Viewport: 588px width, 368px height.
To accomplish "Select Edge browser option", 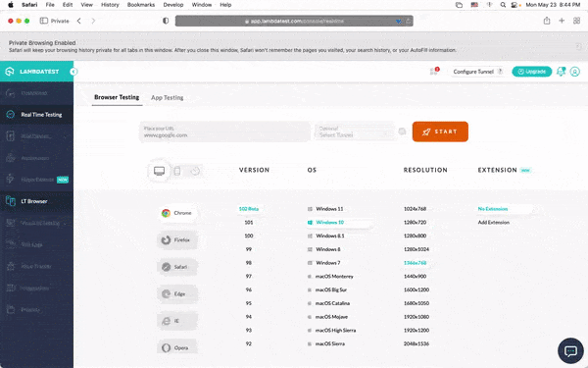I will 177,294.
